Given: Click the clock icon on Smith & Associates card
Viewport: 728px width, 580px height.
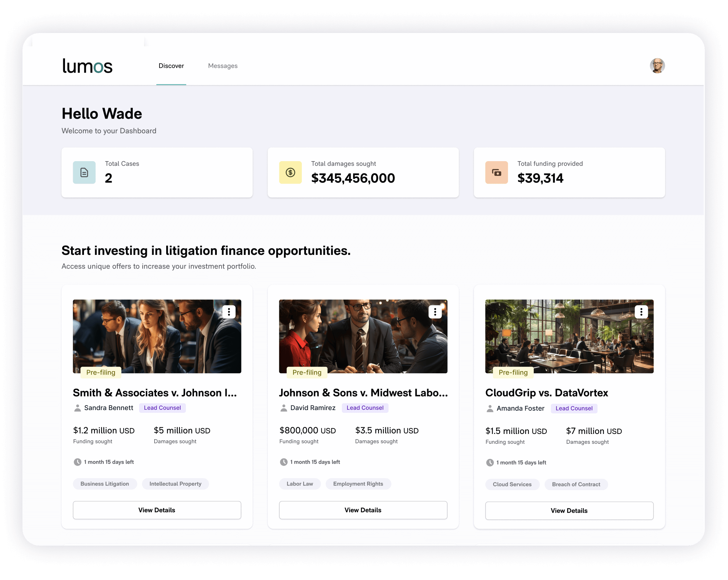Looking at the screenshot, I should [x=78, y=462].
